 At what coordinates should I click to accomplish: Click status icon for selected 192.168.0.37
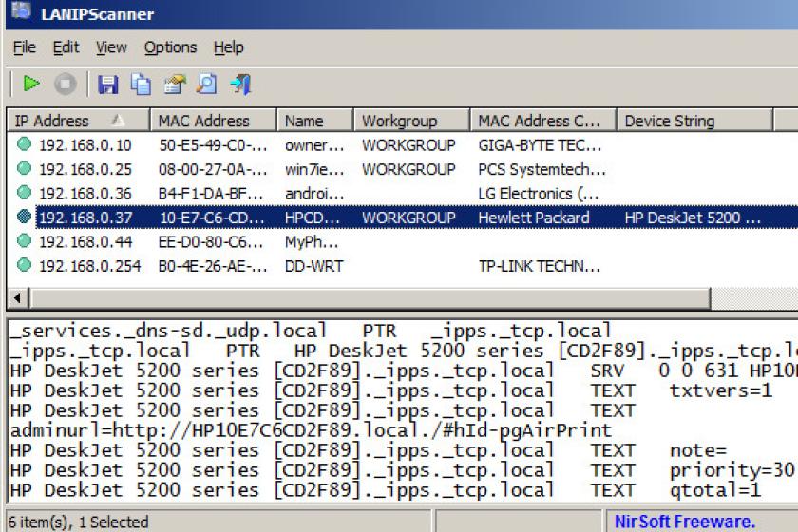tap(24, 217)
